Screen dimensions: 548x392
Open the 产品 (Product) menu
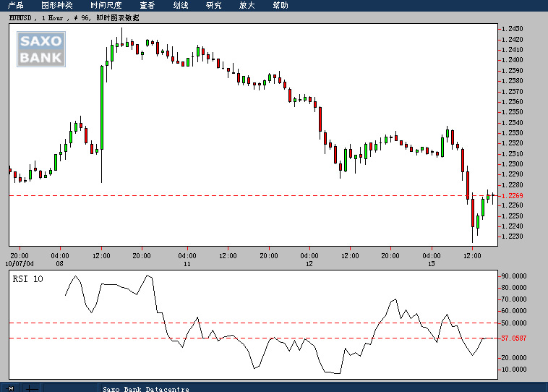[16, 5]
